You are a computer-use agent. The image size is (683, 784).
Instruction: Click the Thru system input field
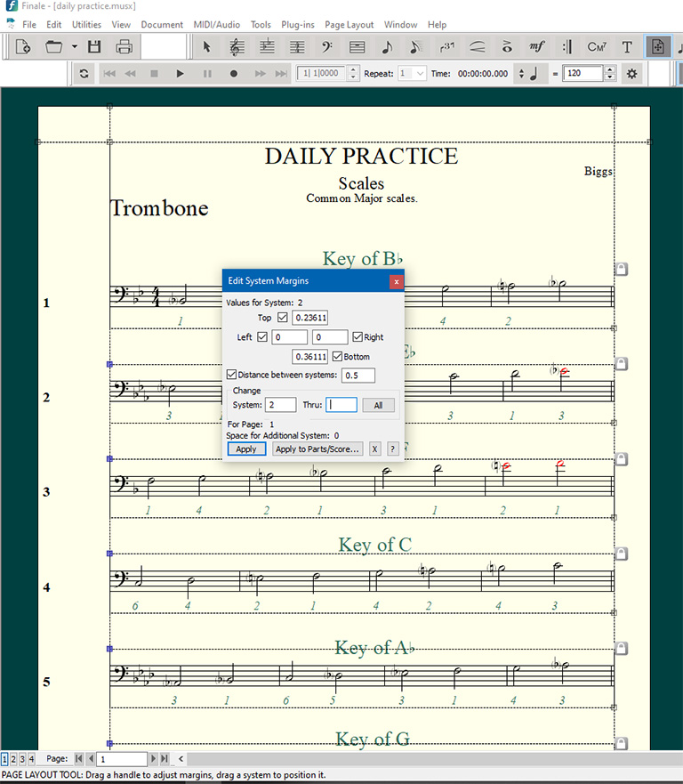(341, 405)
